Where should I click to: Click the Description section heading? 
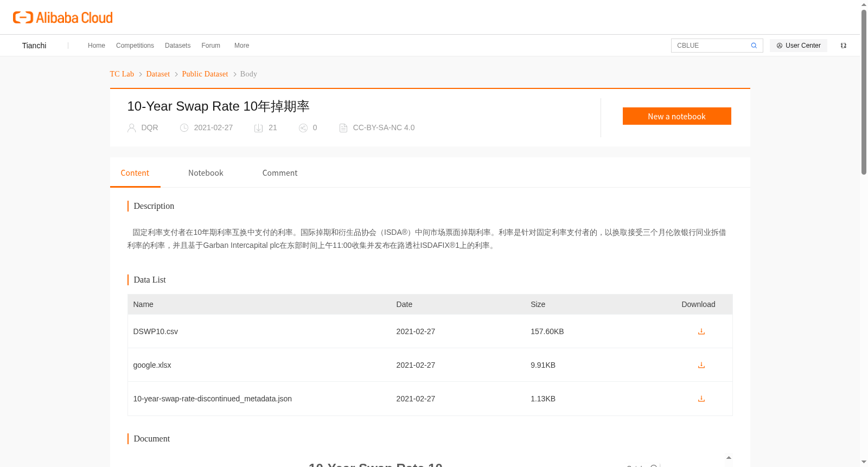pos(154,206)
